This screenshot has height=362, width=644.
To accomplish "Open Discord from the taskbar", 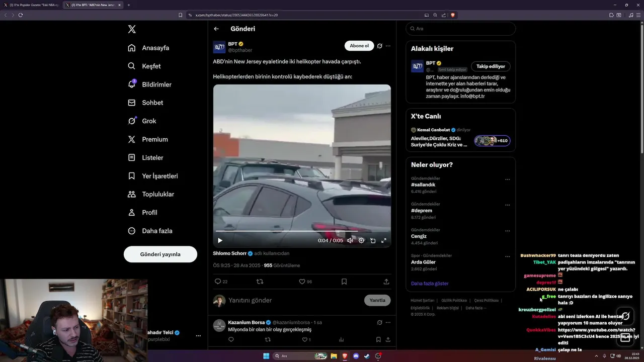I will click(x=356, y=356).
